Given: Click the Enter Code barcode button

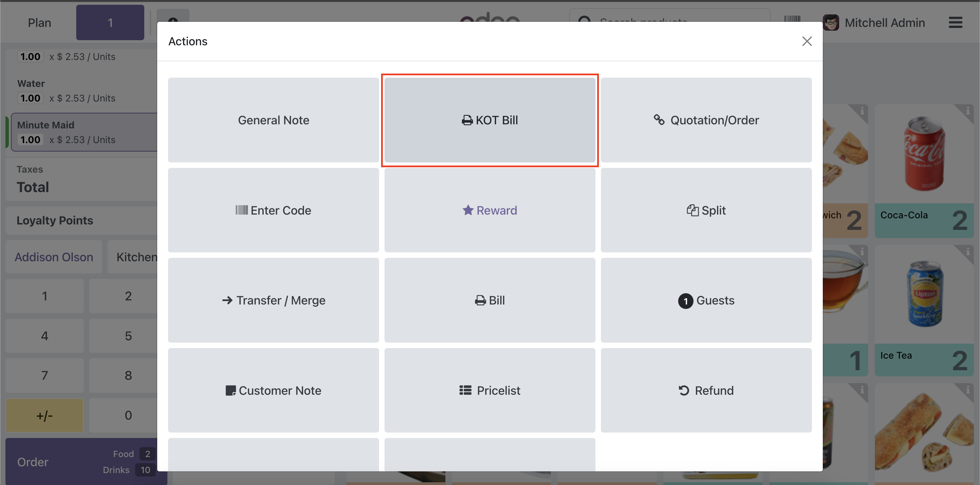Looking at the screenshot, I should point(273,210).
